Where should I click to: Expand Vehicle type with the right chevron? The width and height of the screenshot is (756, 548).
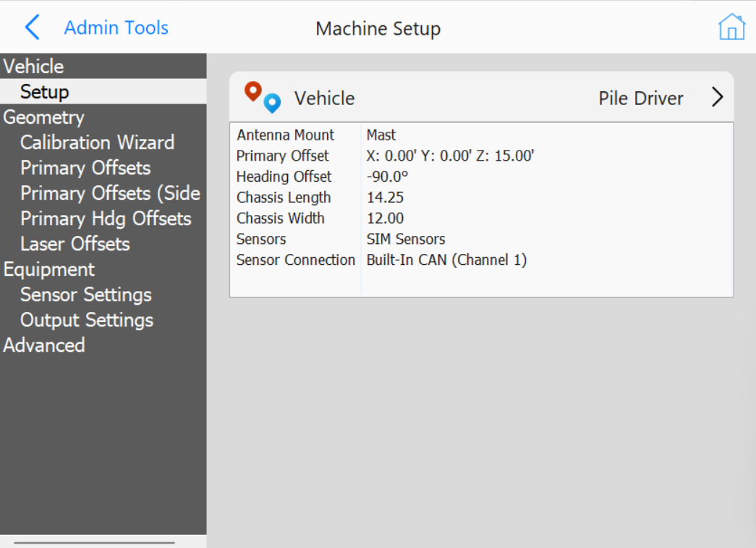pyautogui.click(x=718, y=98)
